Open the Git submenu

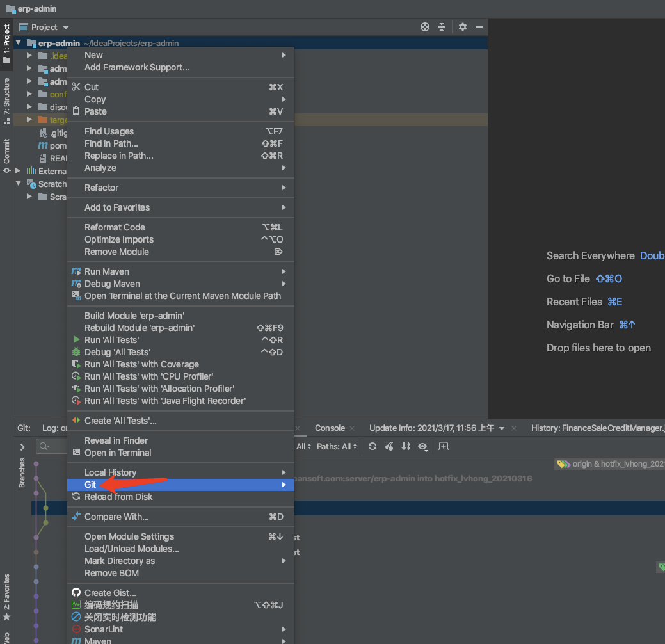180,485
